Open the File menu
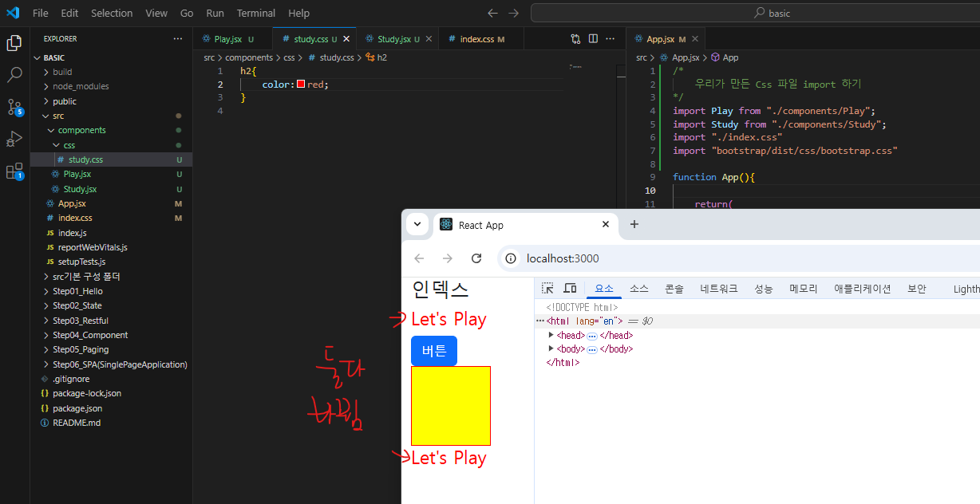The width and height of the screenshot is (980, 504). click(41, 13)
